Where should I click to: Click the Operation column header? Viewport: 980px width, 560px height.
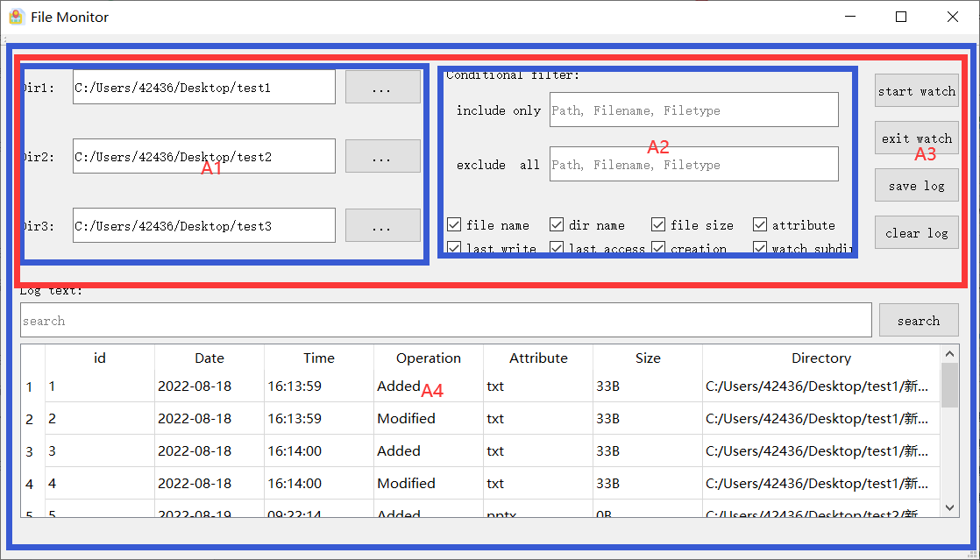point(428,358)
